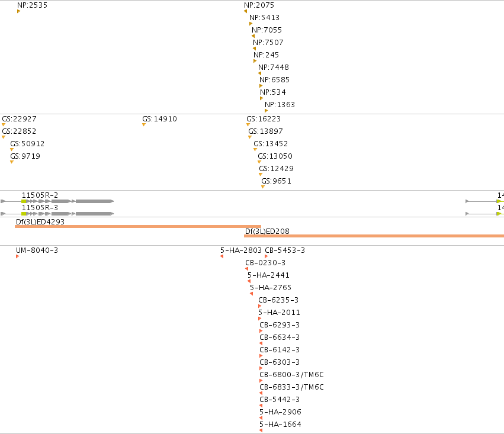Click the CB-6303-3 label
Screen dimensions: 504x434
[x=280, y=362]
